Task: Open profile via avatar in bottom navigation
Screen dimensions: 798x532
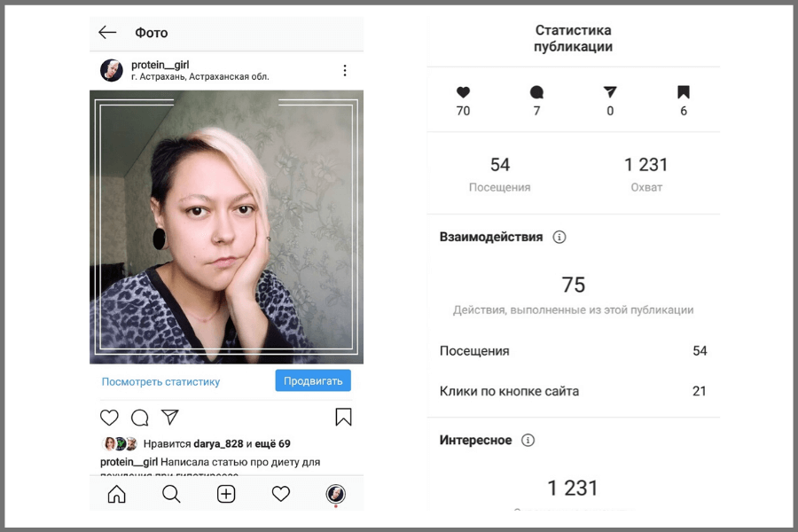Action: point(335,494)
